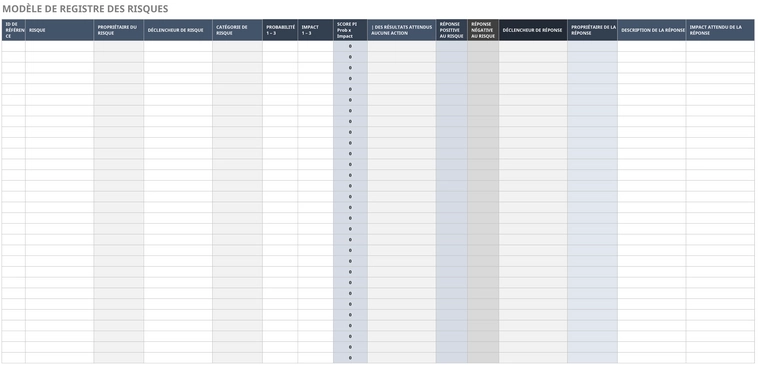The height and width of the screenshot is (365, 758).
Task: Select the ID de référence column header
Action: [14, 30]
